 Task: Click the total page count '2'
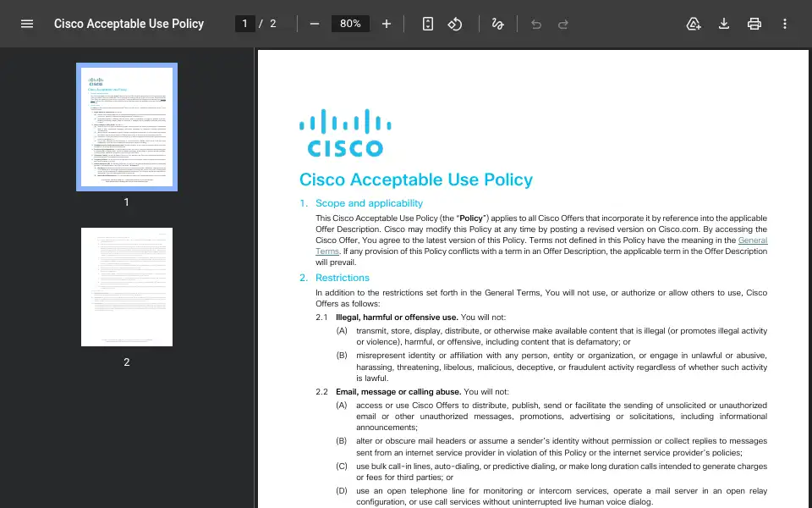(x=273, y=24)
